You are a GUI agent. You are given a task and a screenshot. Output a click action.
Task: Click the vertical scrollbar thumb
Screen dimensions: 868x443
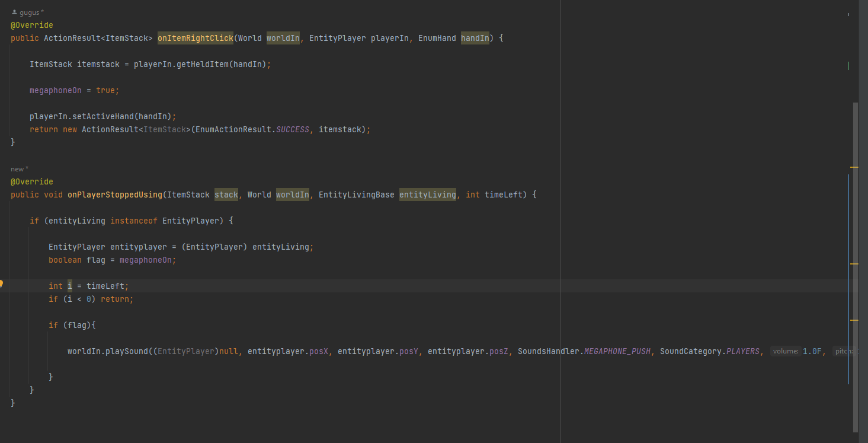click(855, 267)
